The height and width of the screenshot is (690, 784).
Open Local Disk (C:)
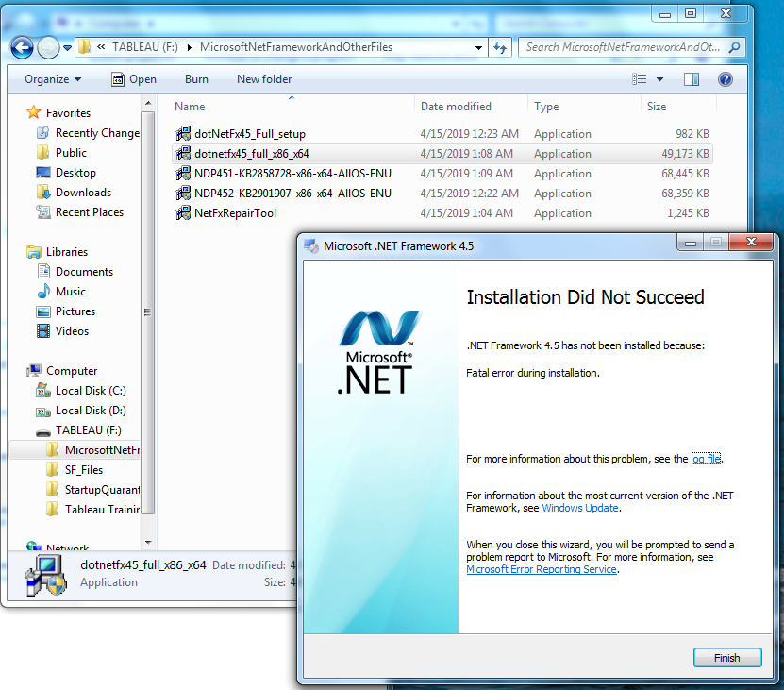click(x=81, y=391)
